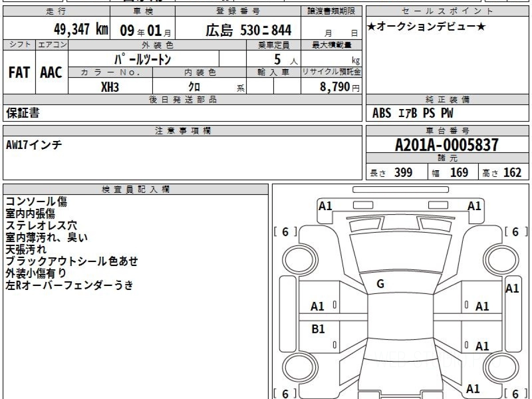Click the 輸入車 header
The height and width of the screenshot is (399, 532).
coord(274,73)
